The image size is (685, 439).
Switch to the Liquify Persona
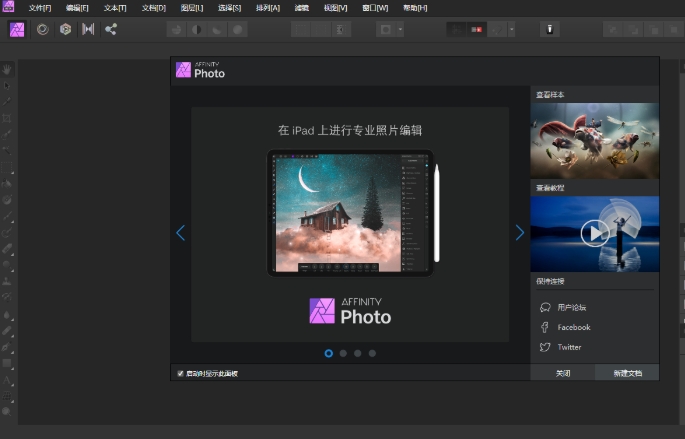pyautogui.click(x=42, y=30)
